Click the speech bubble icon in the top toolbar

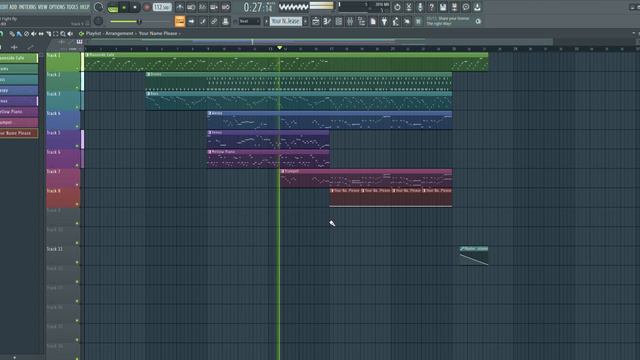pyautogui.click(x=466, y=7)
